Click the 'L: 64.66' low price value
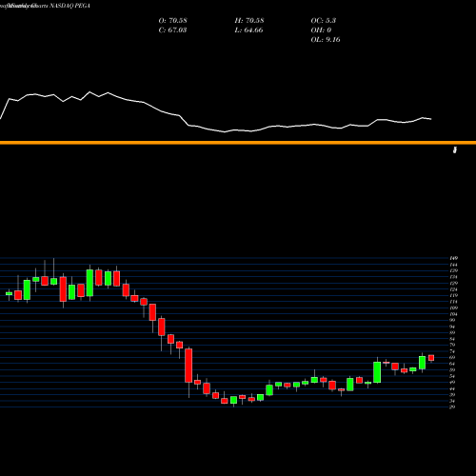Image resolution: width=476 pixels, height=476 pixels. [248, 30]
